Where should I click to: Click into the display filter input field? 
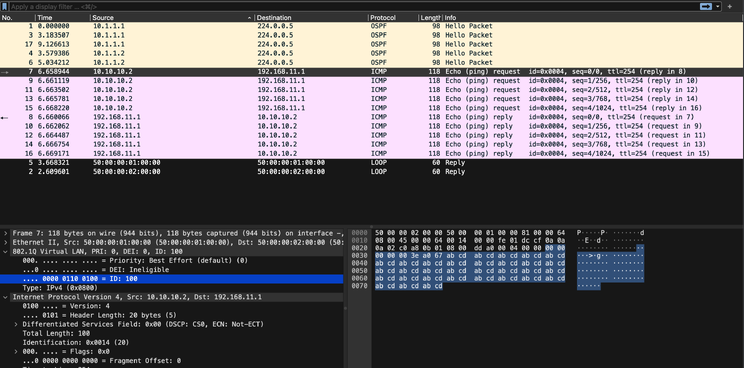pos(353,7)
